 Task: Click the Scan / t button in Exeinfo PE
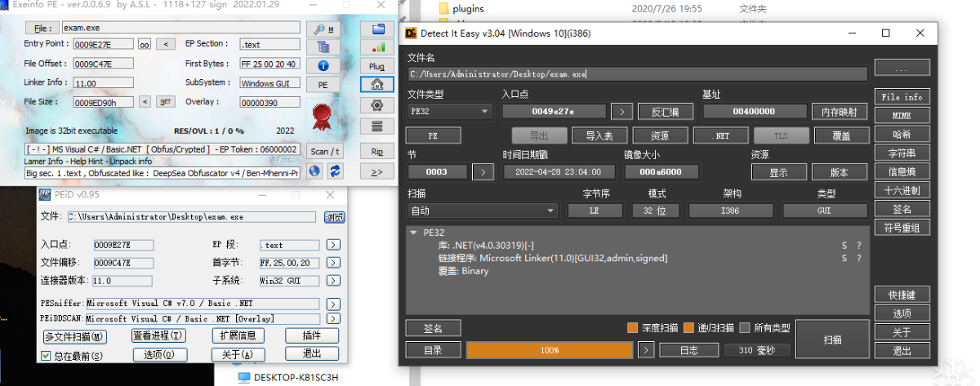point(325,151)
